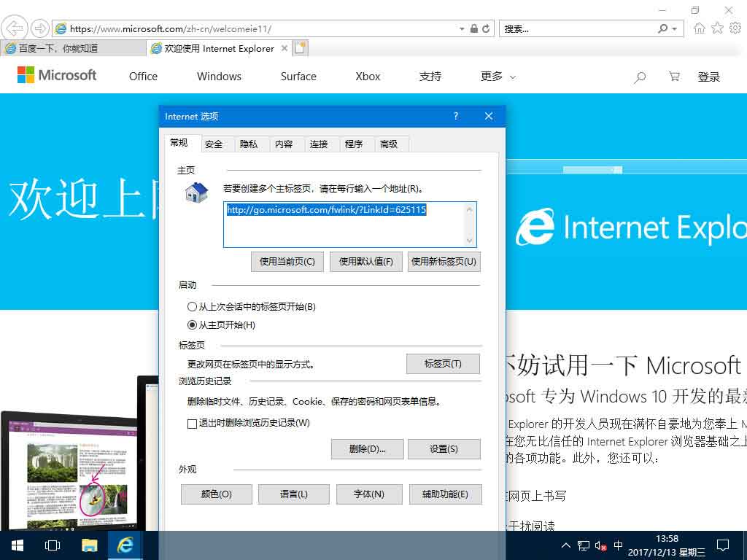
Task: Open the Windows Start menu
Action: (18, 545)
